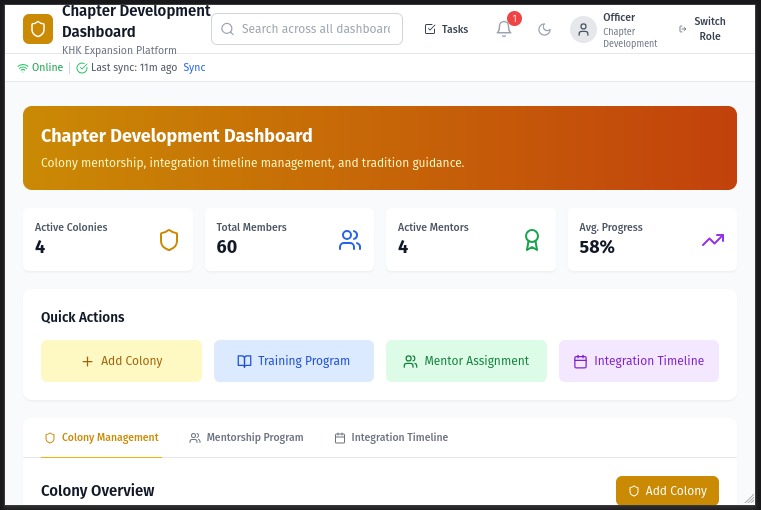The width and height of the screenshot is (761, 510).
Task: Click the Avg. Progress value 58%
Action: [596, 247]
